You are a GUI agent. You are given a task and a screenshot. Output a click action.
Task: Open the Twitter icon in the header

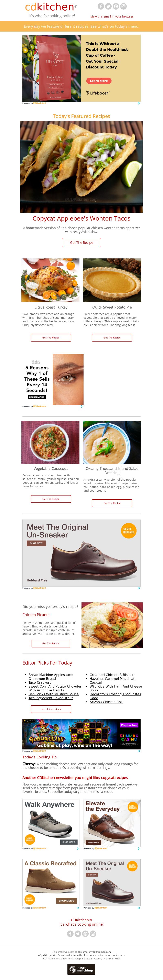[x=108, y=6]
